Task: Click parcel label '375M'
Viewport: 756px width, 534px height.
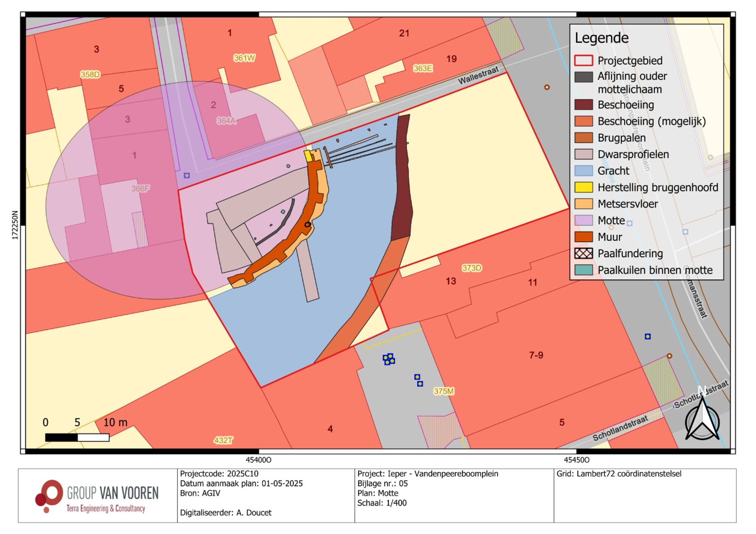Action: tap(444, 391)
